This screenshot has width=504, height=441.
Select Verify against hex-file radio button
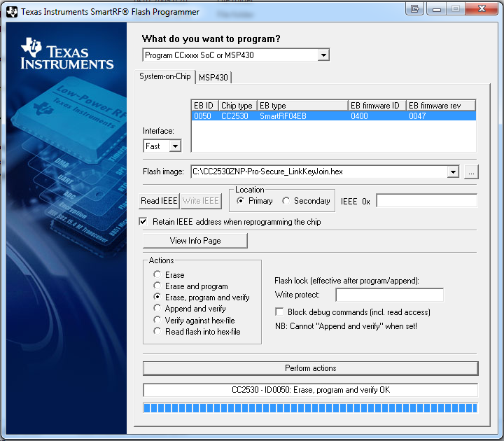(157, 320)
